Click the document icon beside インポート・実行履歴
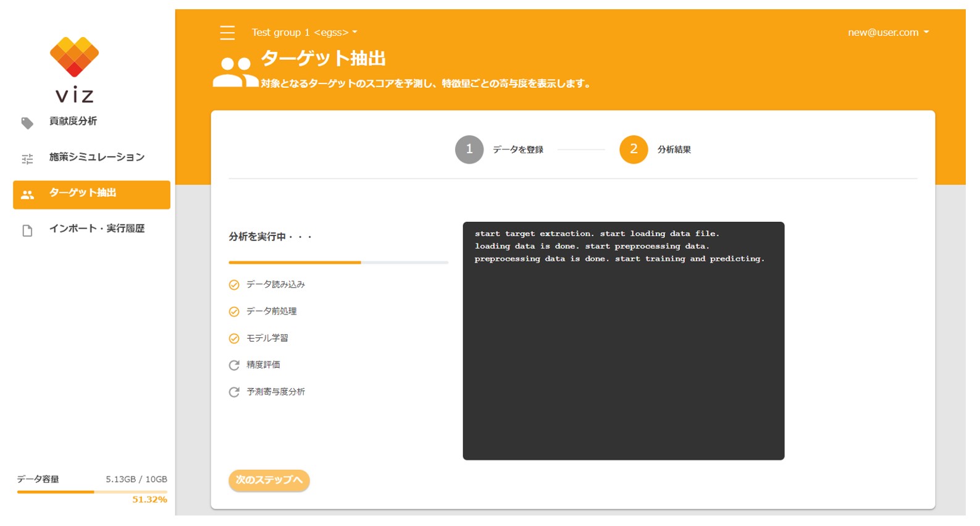 [27, 231]
